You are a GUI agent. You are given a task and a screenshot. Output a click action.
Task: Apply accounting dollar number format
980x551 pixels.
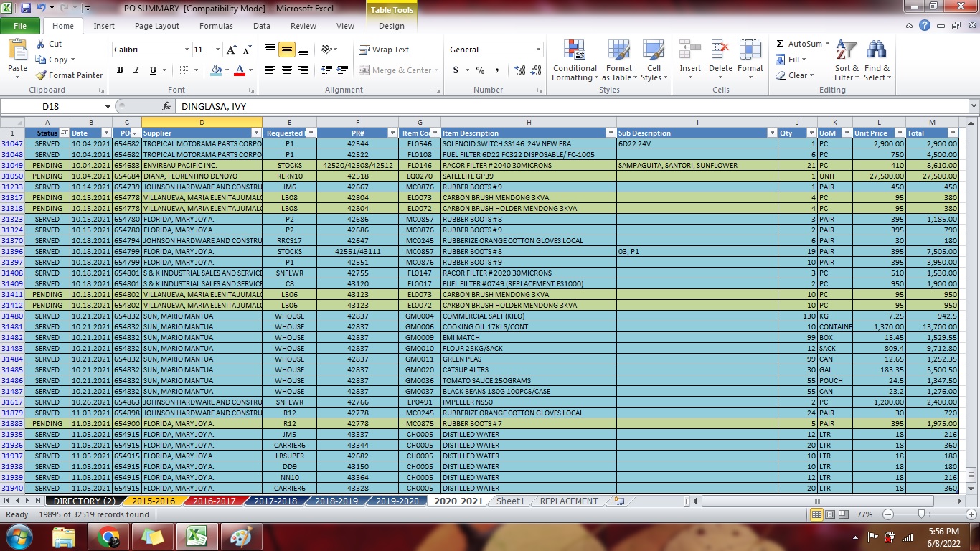[456, 70]
